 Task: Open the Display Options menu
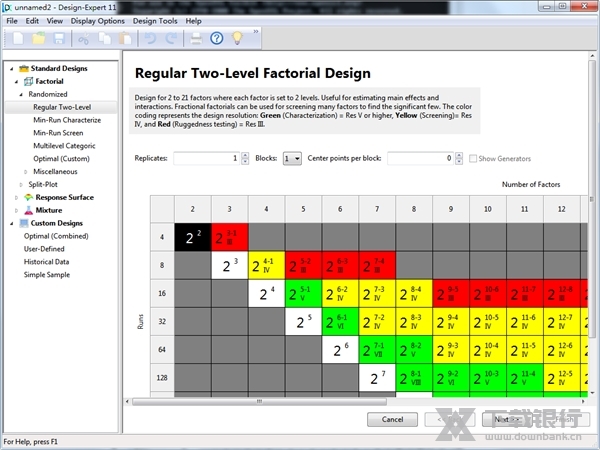coord(98,21)
